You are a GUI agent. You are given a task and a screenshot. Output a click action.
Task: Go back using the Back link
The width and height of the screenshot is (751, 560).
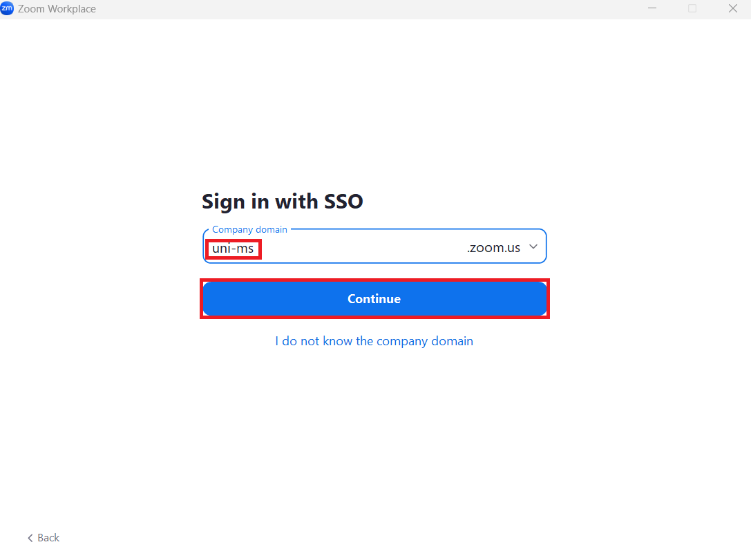click(x=44, y=538)
